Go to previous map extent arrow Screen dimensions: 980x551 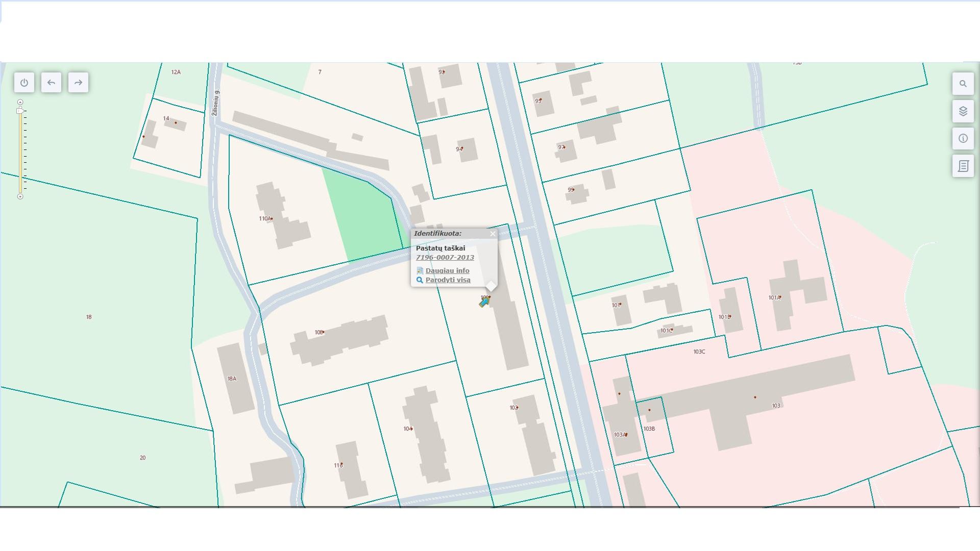pyautogui.click(x=51, y=83)
